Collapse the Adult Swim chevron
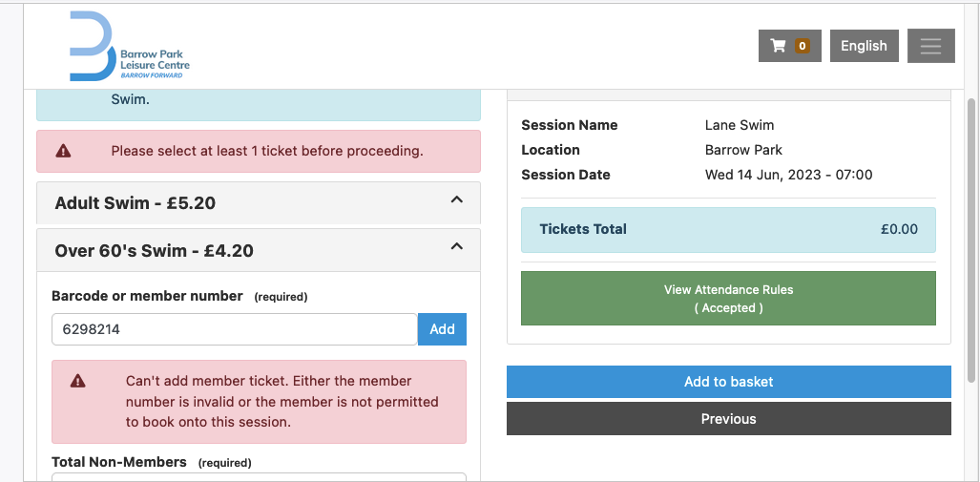 pos(457,200)
